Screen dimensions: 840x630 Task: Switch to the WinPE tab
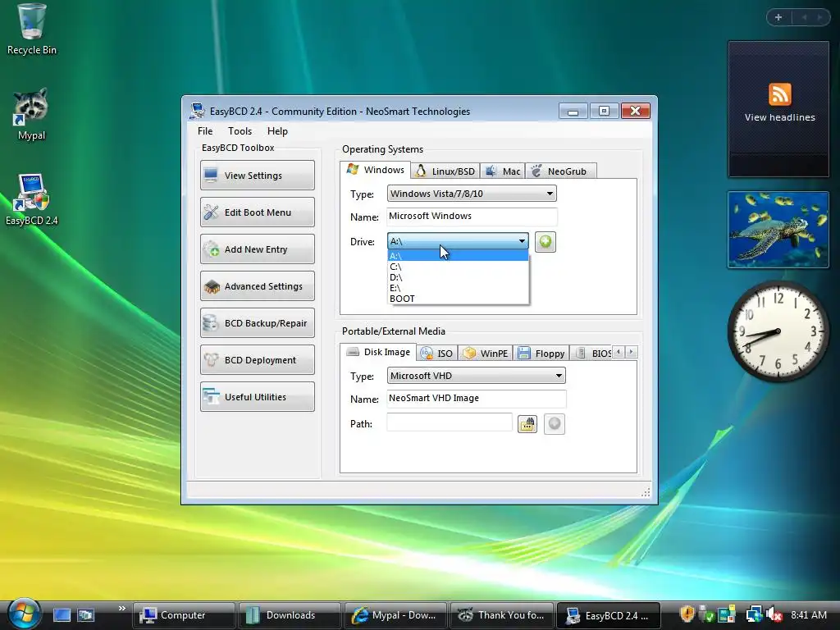(x=486, y=354)
